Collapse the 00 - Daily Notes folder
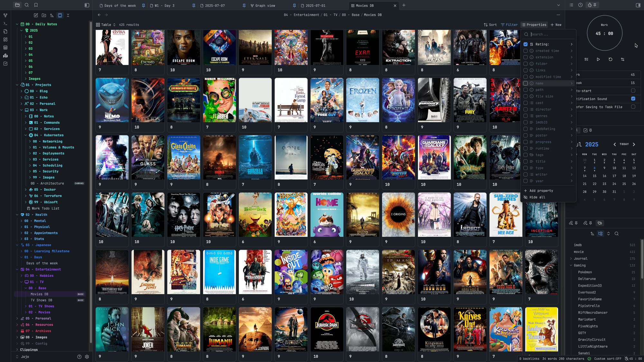This screenshot has height=362, width=644. tap(17, 24)
